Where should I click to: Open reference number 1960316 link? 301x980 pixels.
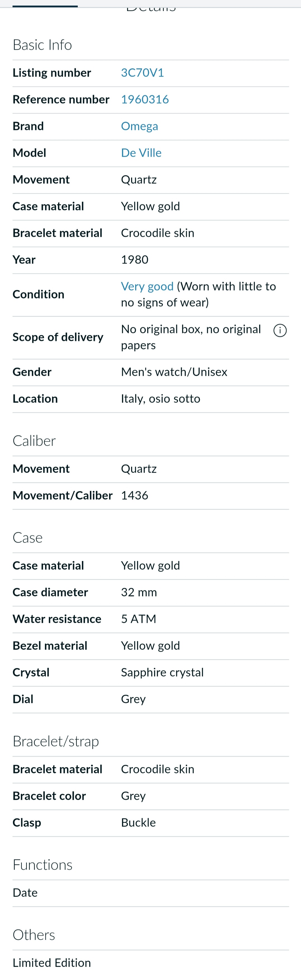[x=145, y=99]
